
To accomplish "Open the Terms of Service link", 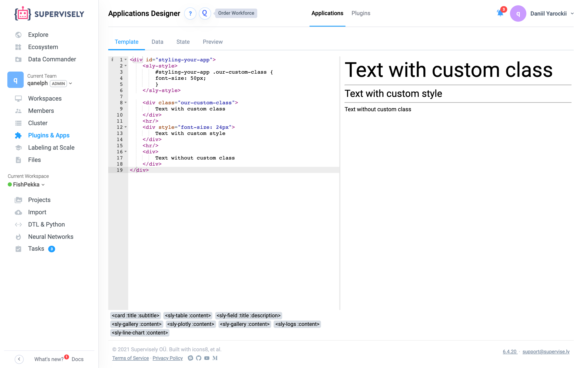I will click(130, 358).
